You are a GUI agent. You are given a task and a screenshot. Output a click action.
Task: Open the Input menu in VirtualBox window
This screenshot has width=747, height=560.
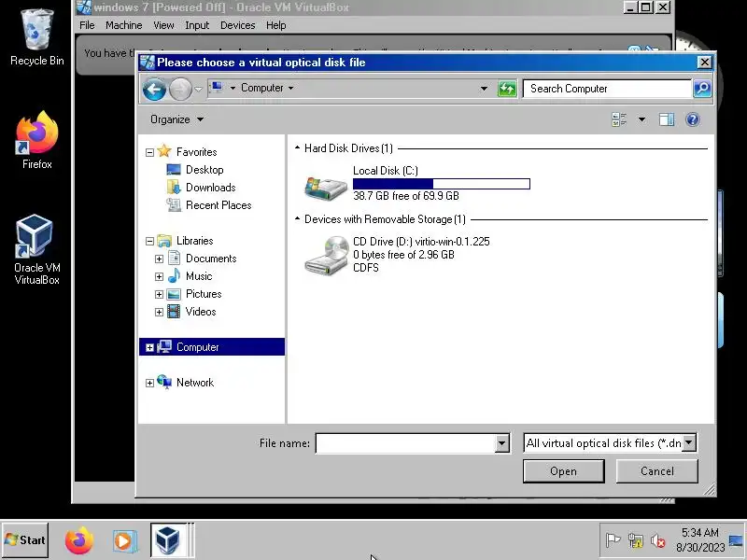coord(197,25)
